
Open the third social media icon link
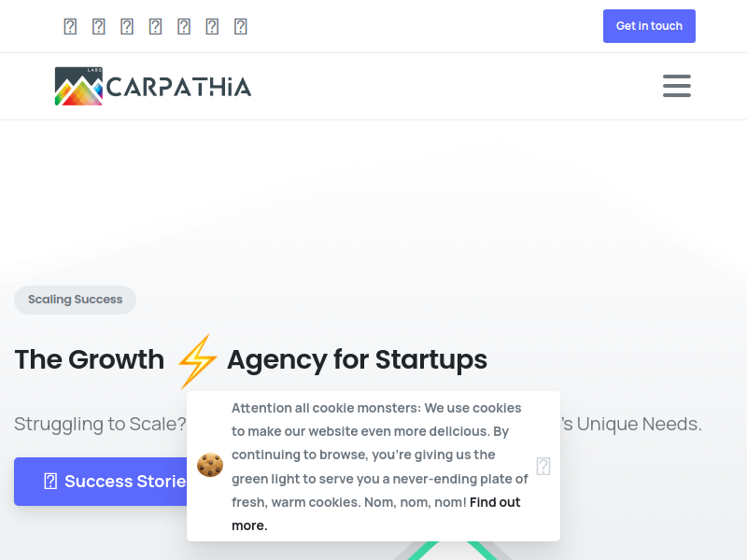127,26
